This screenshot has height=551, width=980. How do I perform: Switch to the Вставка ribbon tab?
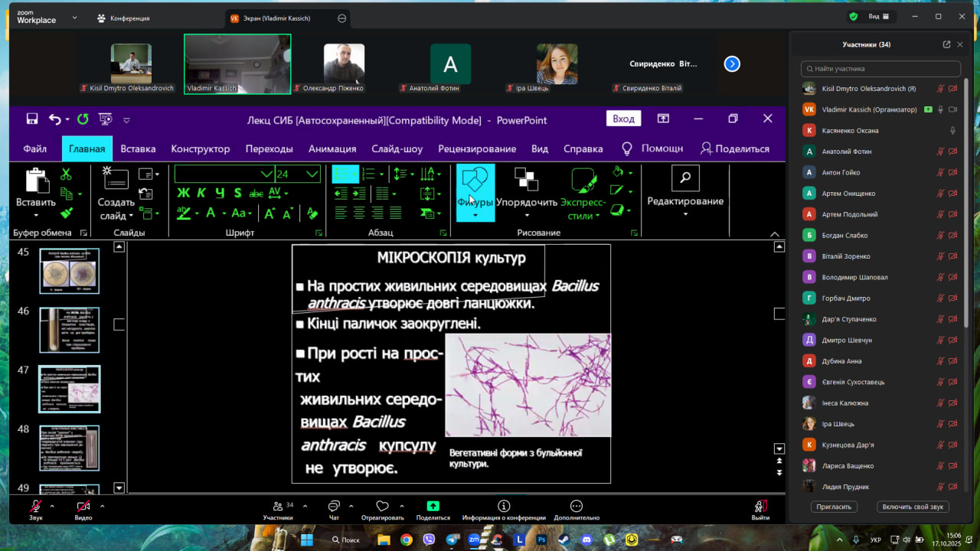coord(138,148)
